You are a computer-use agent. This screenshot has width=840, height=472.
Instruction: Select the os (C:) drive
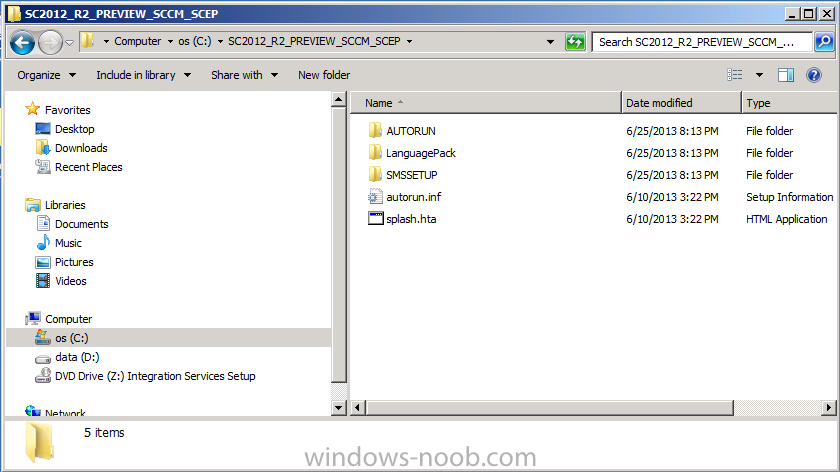(168, 338)
